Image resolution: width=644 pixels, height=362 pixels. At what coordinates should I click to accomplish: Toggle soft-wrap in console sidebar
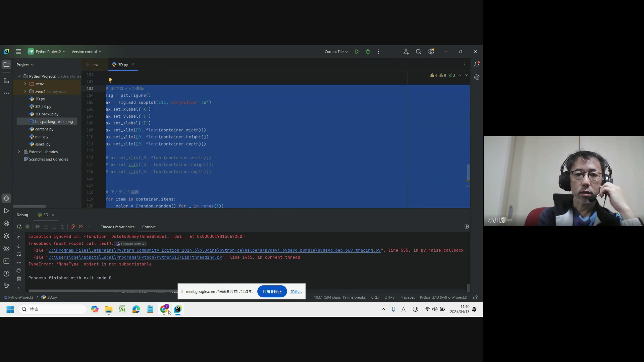(19, 254)
